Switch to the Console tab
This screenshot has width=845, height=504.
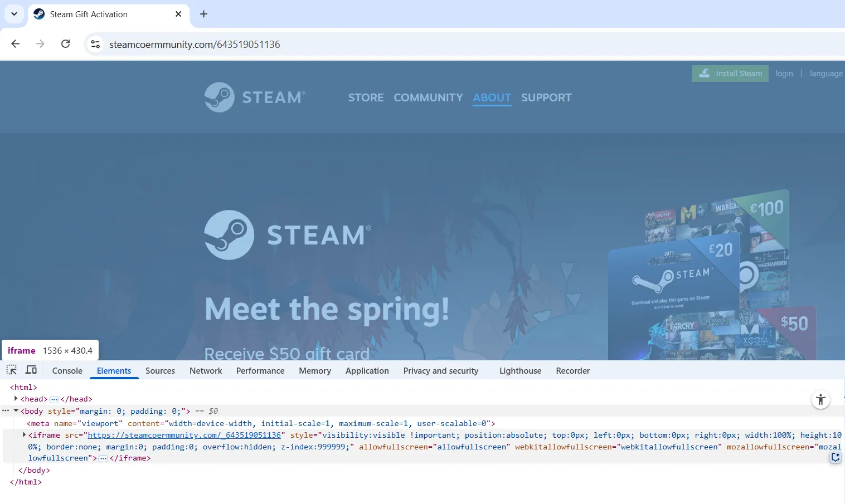67,371
